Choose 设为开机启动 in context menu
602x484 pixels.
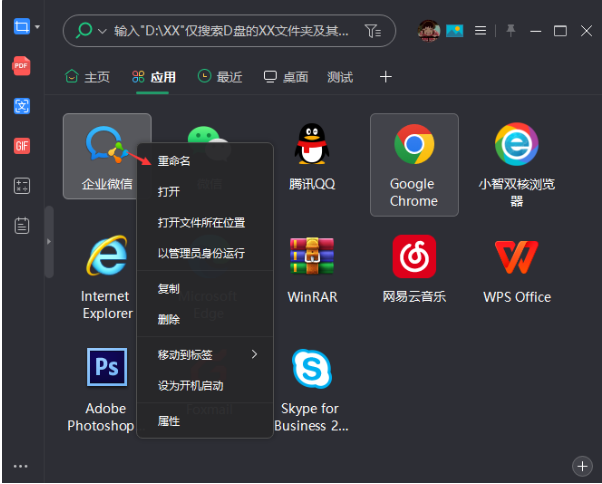click(x=205, y=385)
